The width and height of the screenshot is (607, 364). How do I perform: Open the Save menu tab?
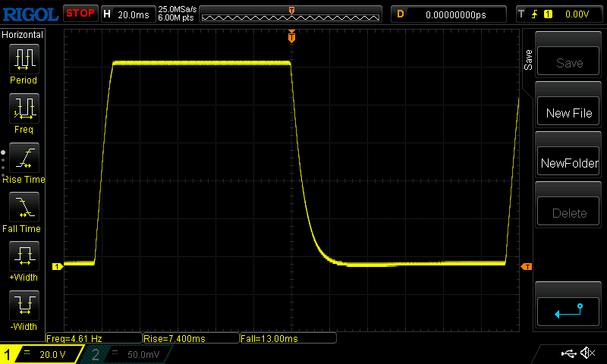[x=528, y=60]
